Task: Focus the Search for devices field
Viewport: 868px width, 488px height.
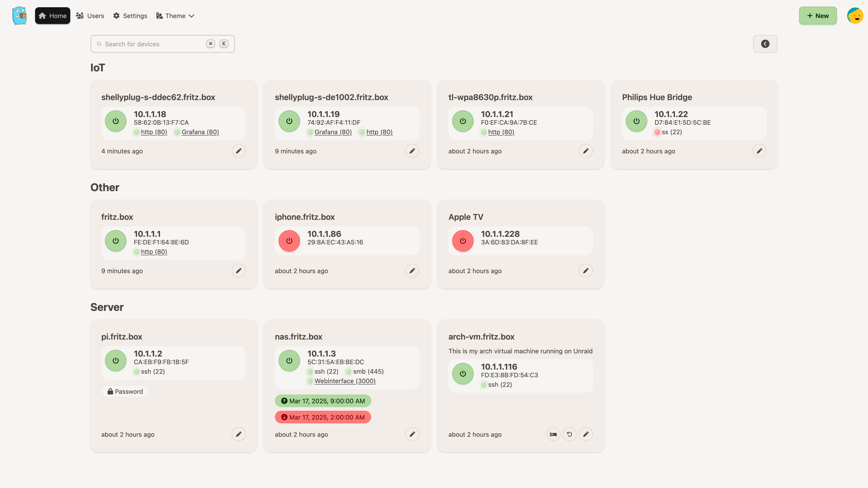Action: [152, 44]
